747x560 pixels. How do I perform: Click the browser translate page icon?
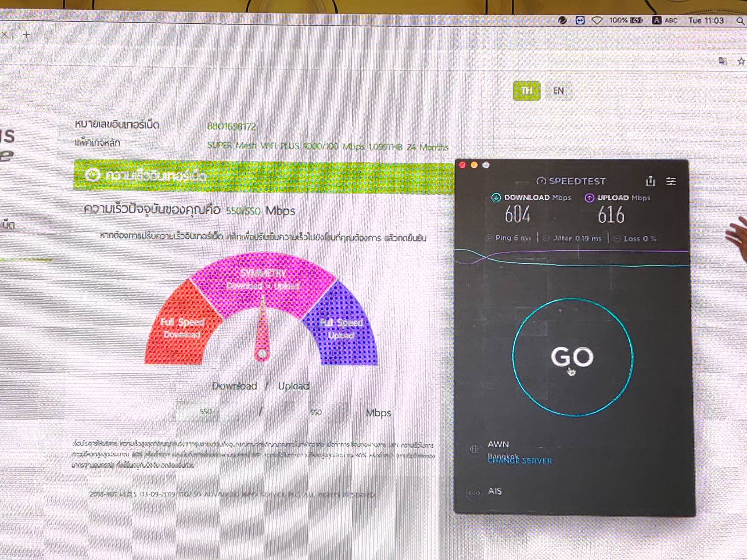pyautogui.click(x=723, y=61)
